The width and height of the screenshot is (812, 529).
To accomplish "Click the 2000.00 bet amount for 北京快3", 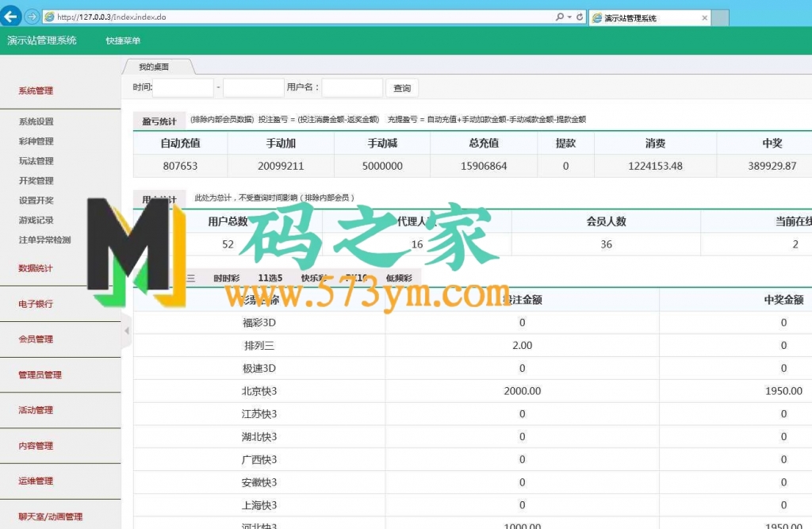I will [x=522, y=391].
